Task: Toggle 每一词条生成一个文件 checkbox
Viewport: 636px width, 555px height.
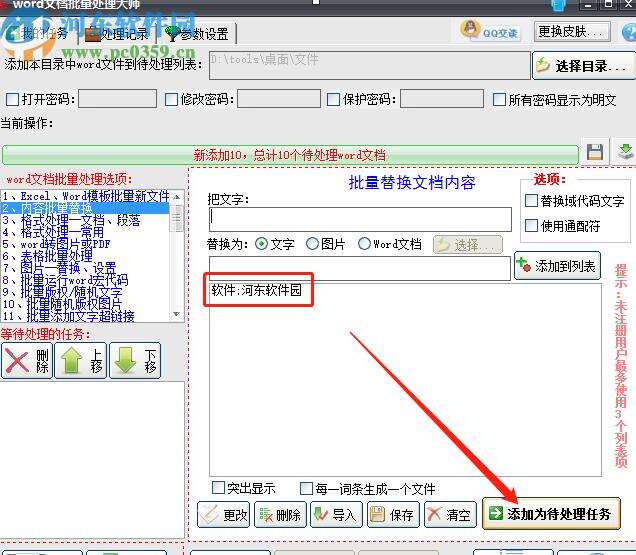Action: tap(306, 488)
